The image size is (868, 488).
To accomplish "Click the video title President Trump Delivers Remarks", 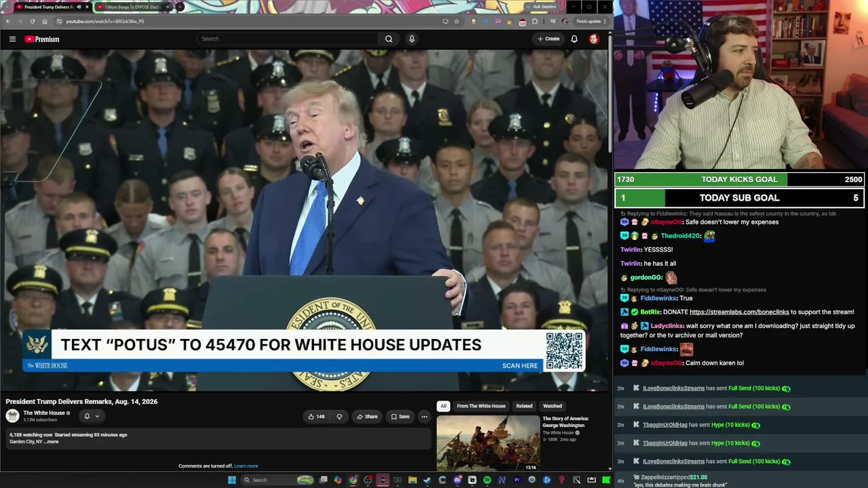I will [x=81, y=402].
